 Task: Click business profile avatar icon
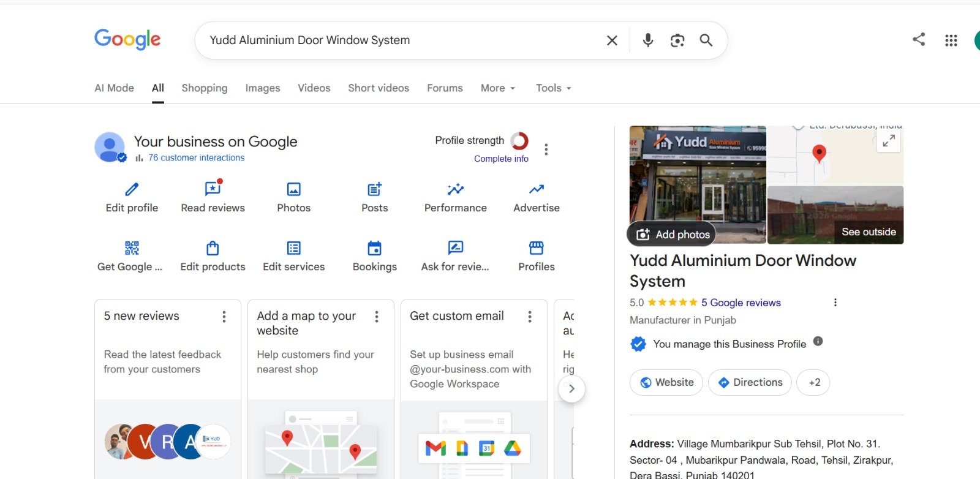[110, 147]
